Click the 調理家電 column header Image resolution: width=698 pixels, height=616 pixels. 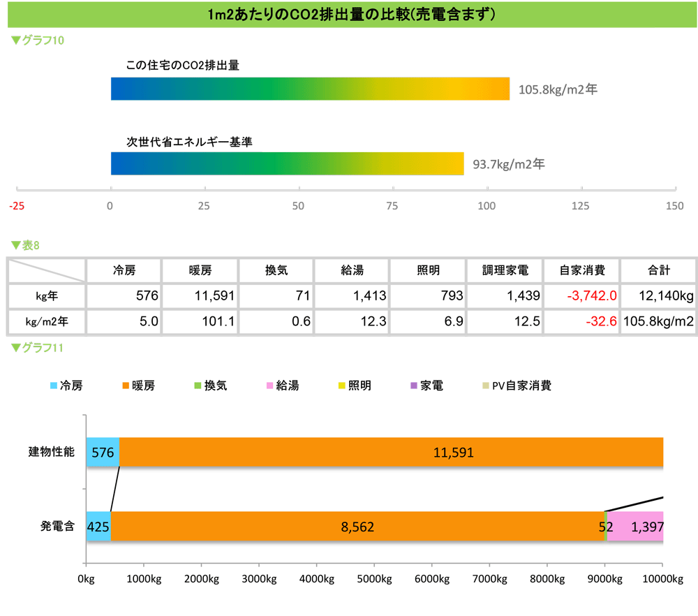pos(505,270)
